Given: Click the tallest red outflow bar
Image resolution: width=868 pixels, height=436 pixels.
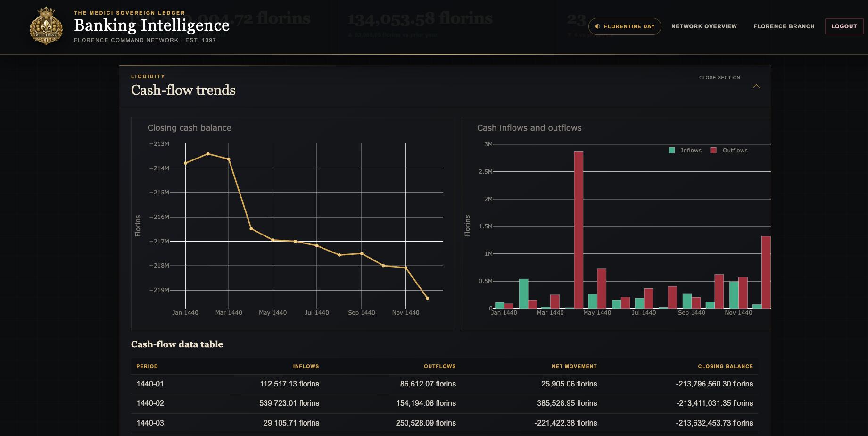Looking at the screenshot, I should pos(579,230).
